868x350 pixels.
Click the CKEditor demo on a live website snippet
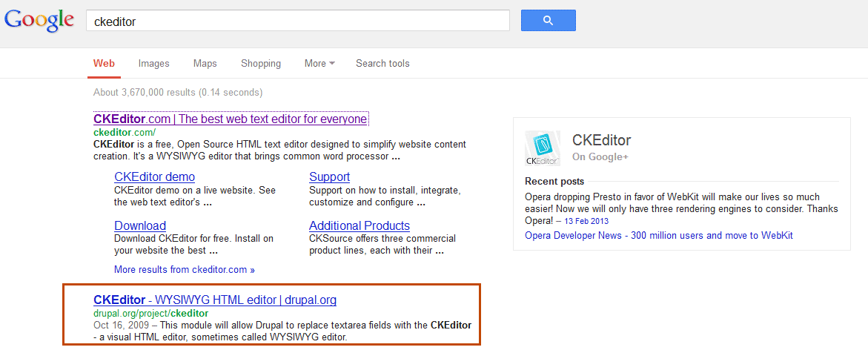[195, 196]
